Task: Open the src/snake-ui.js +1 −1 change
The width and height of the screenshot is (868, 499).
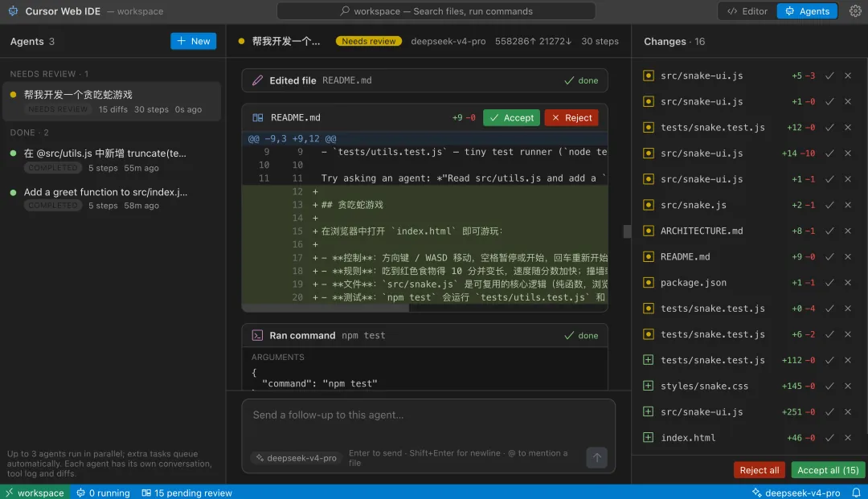Action: (x=750, y=179)
